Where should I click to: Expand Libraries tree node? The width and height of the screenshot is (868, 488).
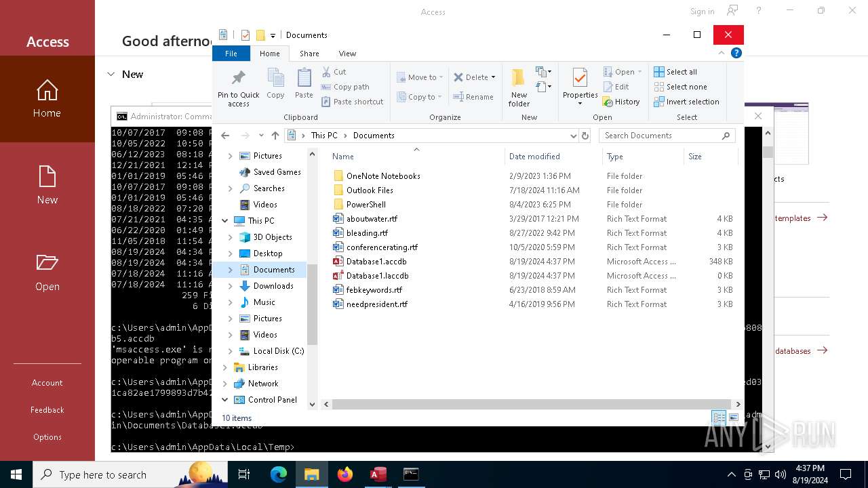point(225,367)
